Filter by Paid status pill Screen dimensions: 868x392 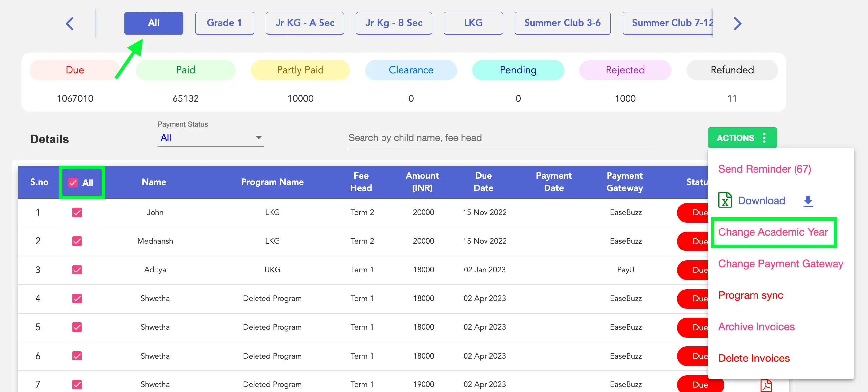tap(186, 70)
